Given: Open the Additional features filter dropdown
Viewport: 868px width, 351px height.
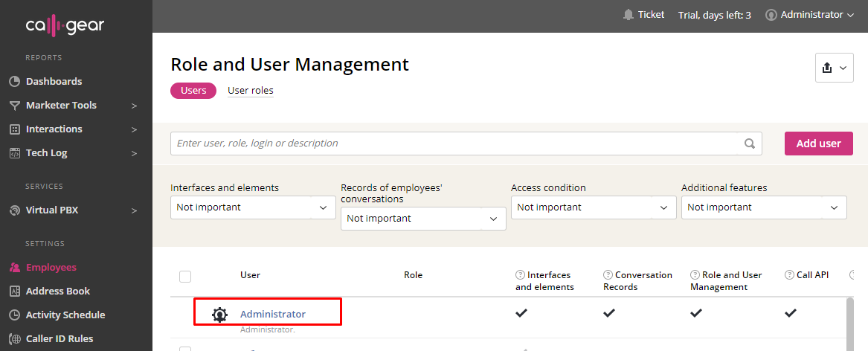Looking at the screenshot, I should pos(764,207).
